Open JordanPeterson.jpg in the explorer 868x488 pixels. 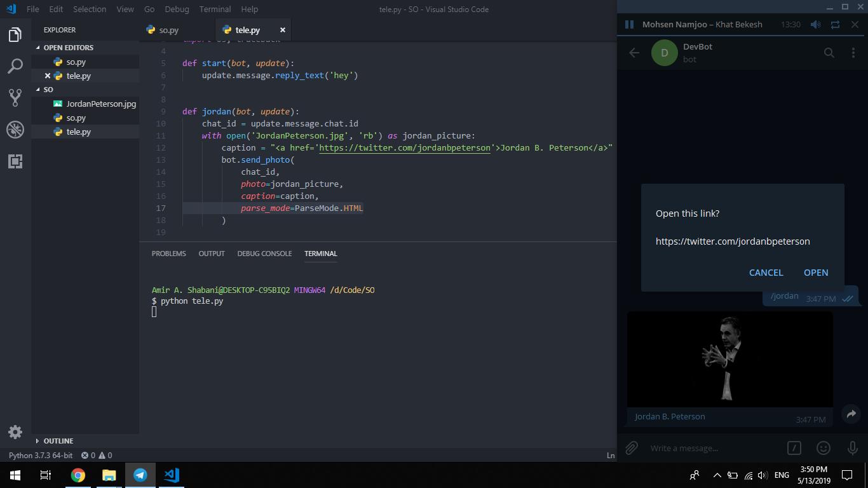[x=100, y=104]
